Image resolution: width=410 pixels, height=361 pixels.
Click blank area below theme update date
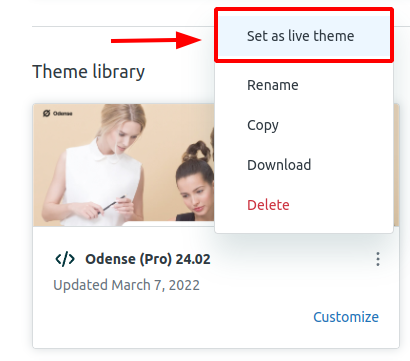[x=167, y=320]
